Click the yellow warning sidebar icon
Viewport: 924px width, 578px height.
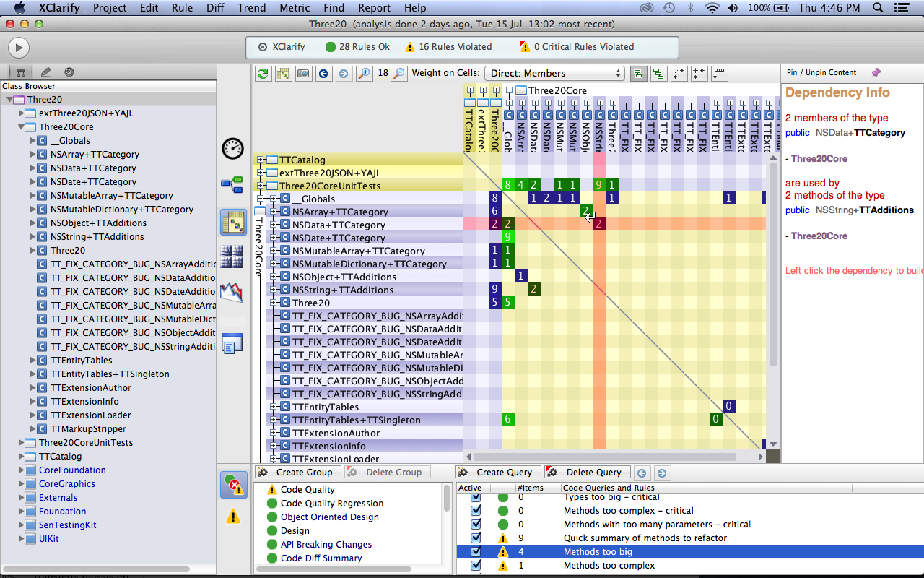(233, 517)
